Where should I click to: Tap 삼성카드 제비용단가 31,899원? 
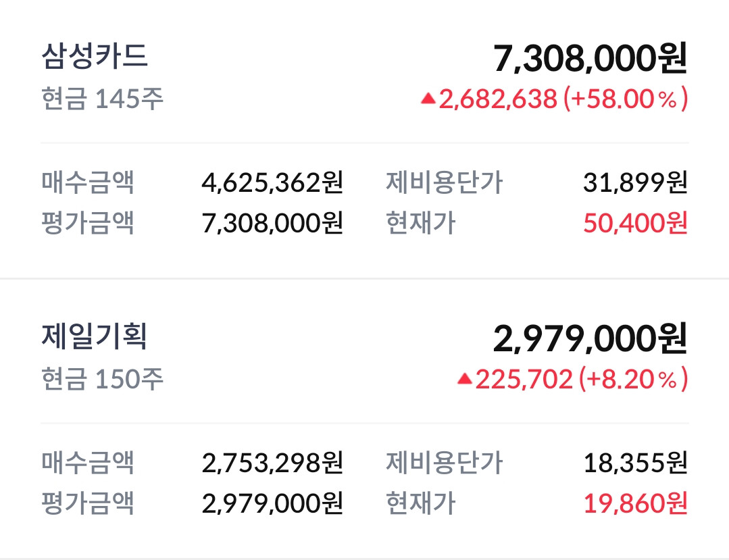tap(635, 182)
